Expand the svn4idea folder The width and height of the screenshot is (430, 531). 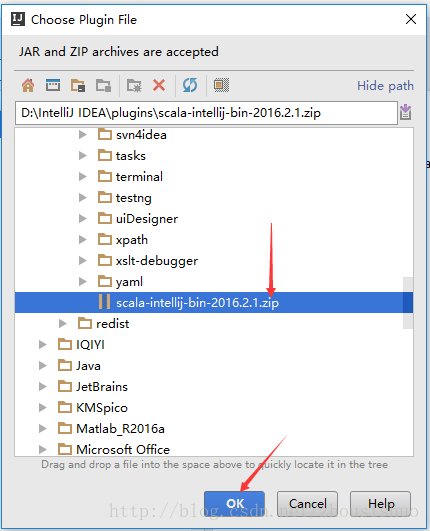pyautogui.click(x=82, y=135)
